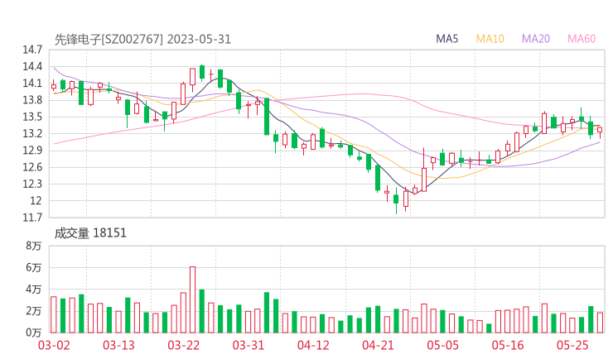
Task: Click the lowest green candlestick below 12
Action: pyautogui.click(x=396, y=199)
